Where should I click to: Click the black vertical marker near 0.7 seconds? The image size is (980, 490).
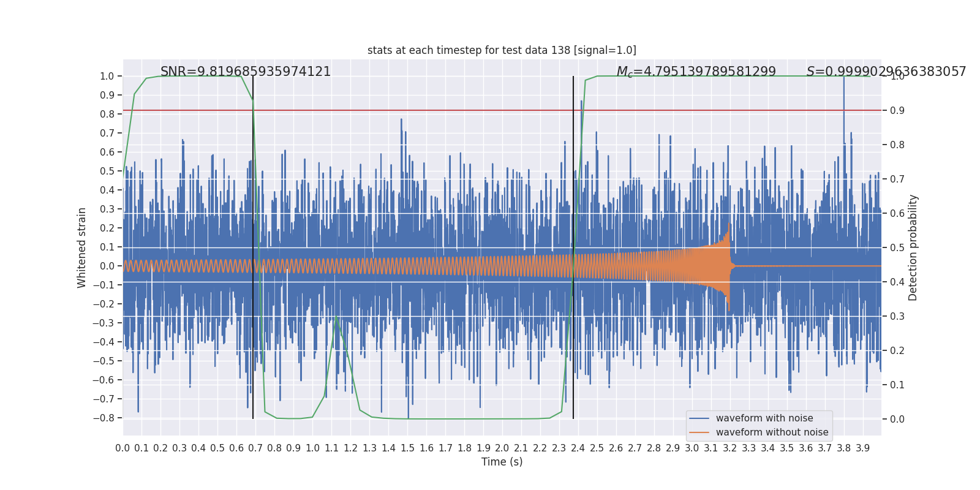pos(253,247)
